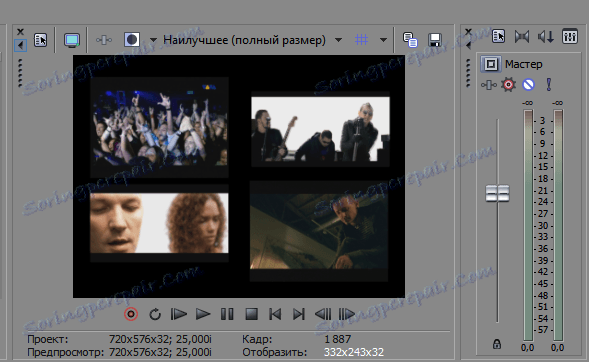
Task: Select the dark singer video quadrant
Action: tap(319, 231)
